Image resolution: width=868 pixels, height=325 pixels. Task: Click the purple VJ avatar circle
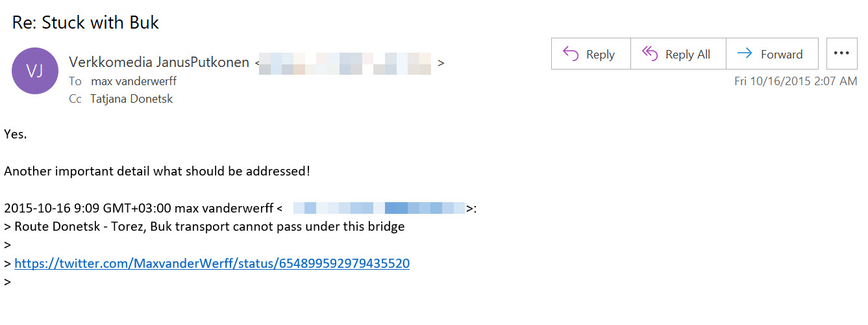(35, 71)
